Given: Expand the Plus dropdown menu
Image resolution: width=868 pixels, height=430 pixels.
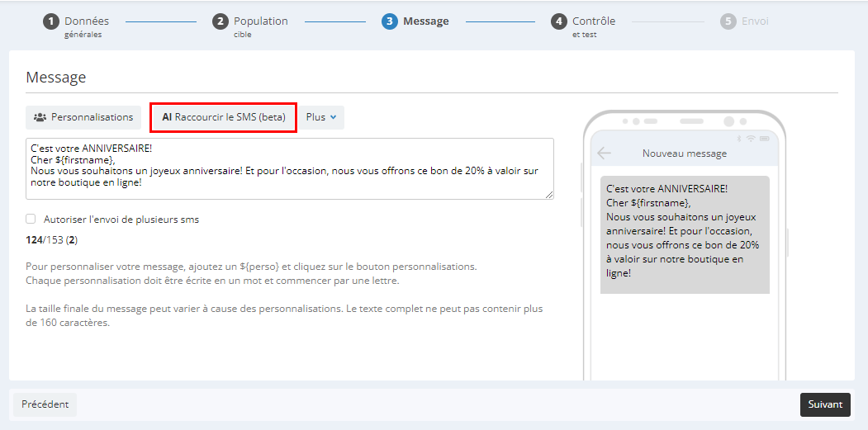Looking at the screenshot, I should pos(321,117).
